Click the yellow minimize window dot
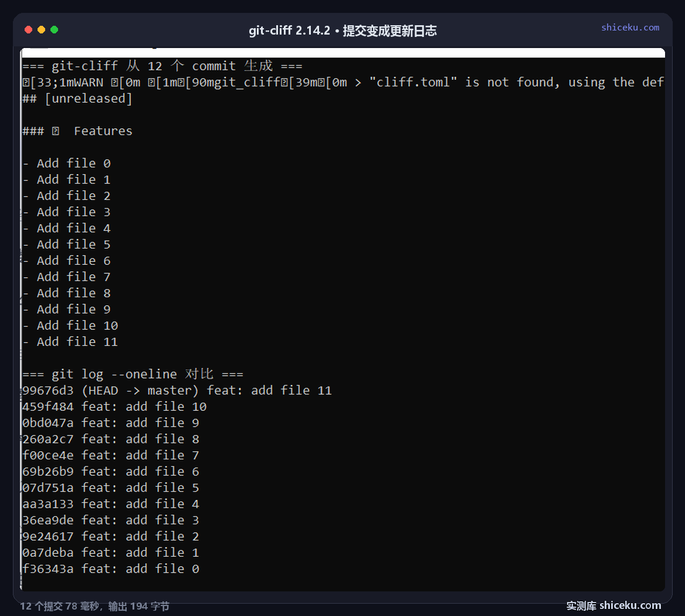This screenshot has width=685, height=616. tap(42, 30)
